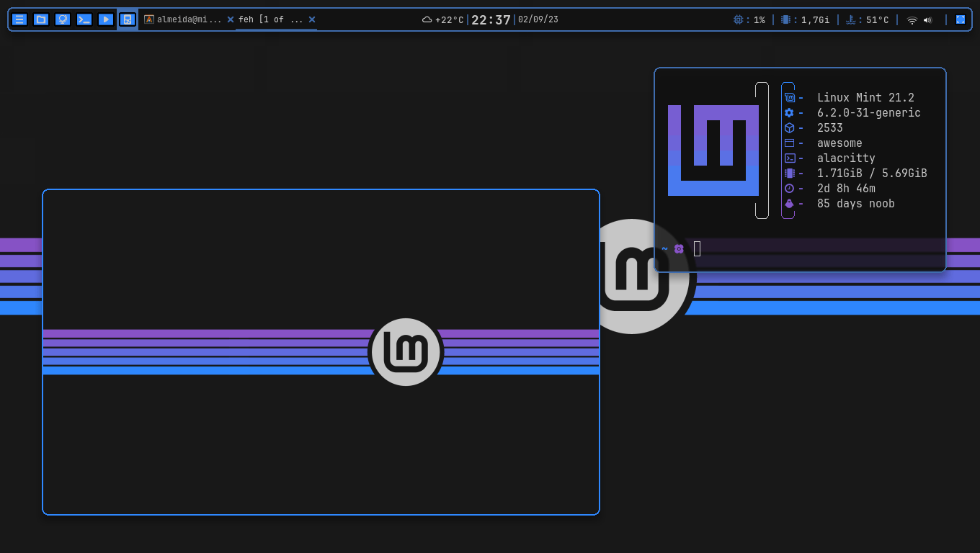980x553 pixels.
Task: Click the 1% CPU usage value
Action: (x=759, y=20)
